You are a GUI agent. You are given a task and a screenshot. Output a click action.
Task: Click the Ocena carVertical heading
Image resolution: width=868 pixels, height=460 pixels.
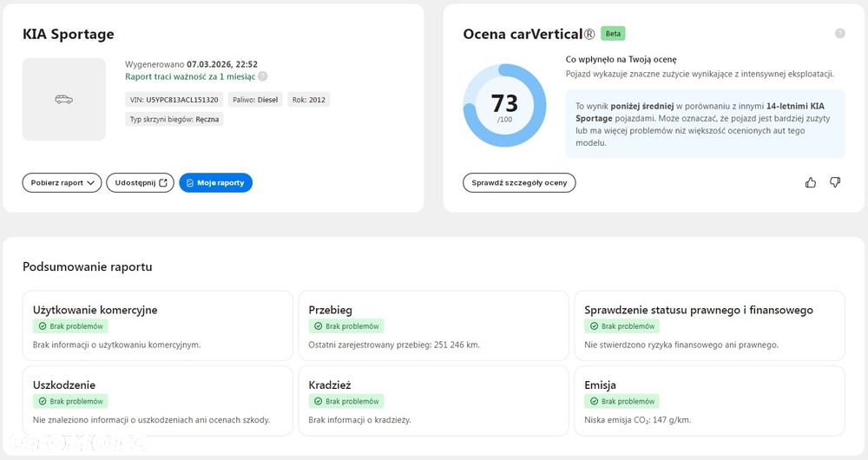(529, 34)
